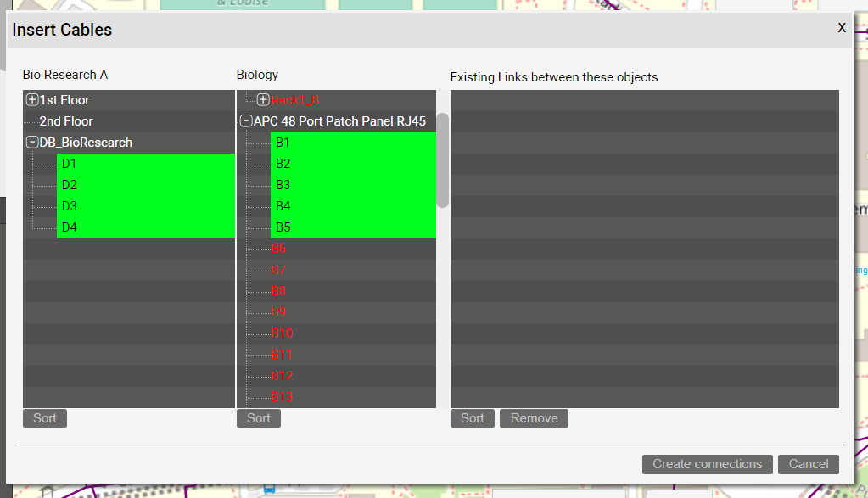Select port B1 in Biology panel

pos(283,143)
